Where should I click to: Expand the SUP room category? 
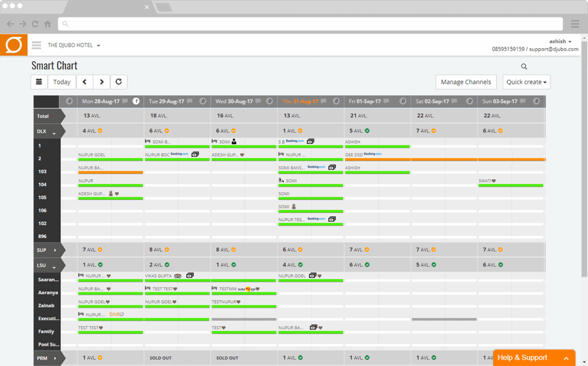click(x=55, y=250)
